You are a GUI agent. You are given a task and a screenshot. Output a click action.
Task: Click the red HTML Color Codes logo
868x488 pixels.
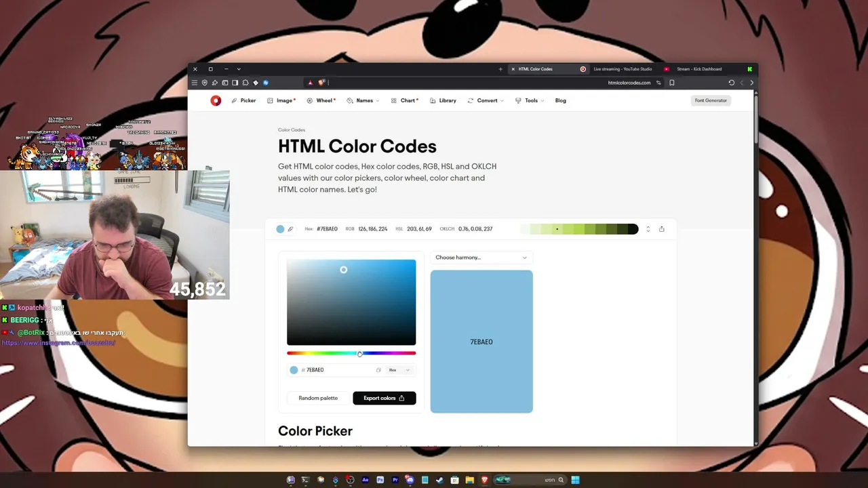(216, 100)
